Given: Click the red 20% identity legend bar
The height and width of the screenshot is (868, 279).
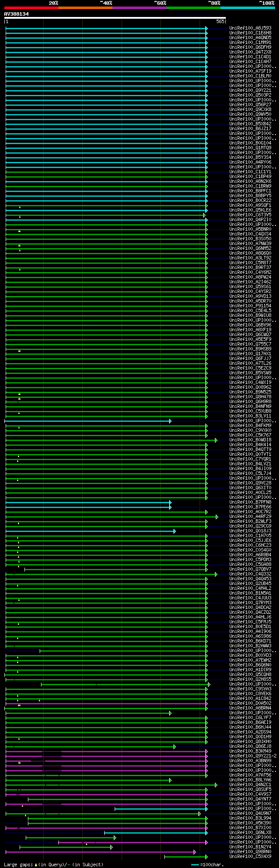Looking at the screenshot, I should point(31,8).
